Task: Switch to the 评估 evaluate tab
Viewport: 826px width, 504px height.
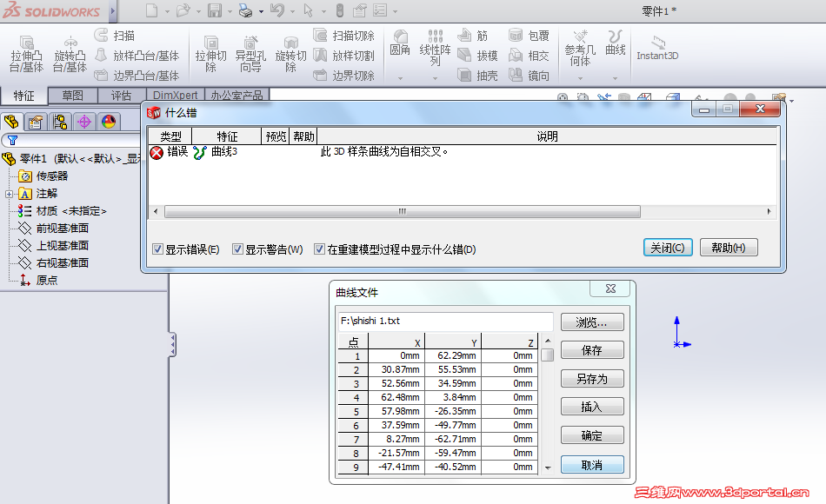Action: 121,96
